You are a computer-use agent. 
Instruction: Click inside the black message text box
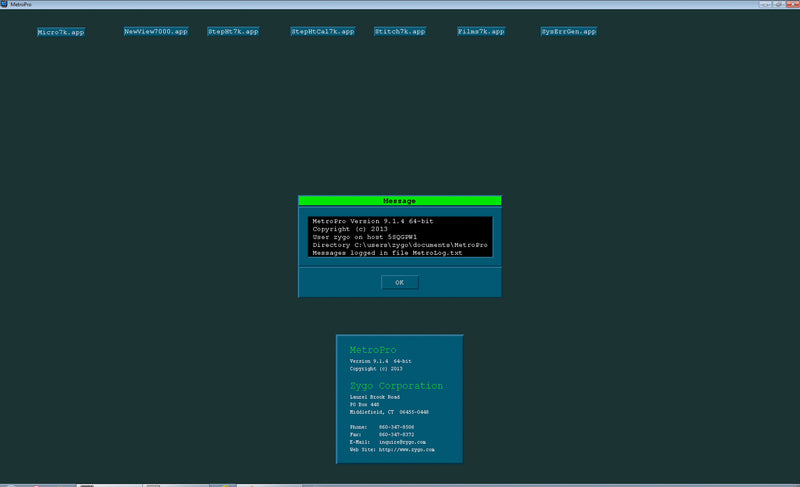400,236
